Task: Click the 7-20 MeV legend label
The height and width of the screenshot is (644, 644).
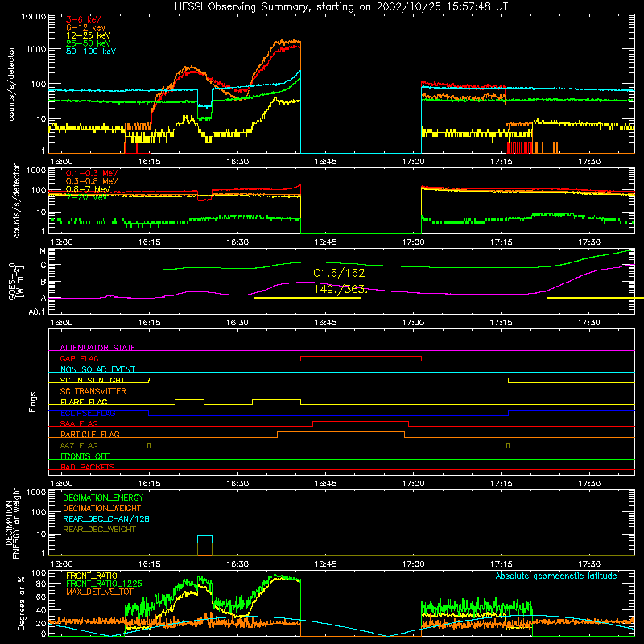Action: point(86,197)
